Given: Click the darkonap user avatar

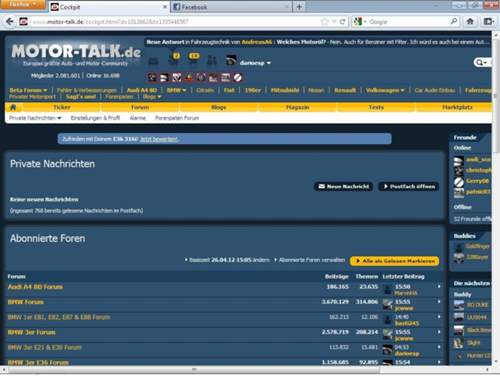Looking at the screenshot, I should [x=231, y=61].
